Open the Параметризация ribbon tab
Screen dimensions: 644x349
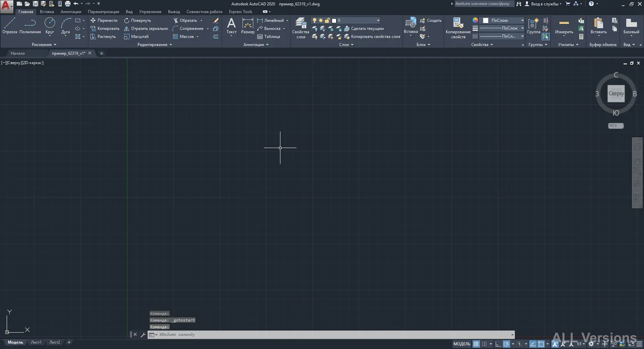click(x=103, y=12)
